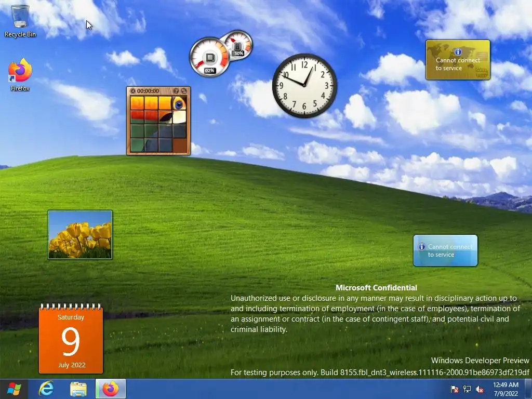Click the 00:00:00 puzzle timer text

pyautogui.click(x=148, y=91)
